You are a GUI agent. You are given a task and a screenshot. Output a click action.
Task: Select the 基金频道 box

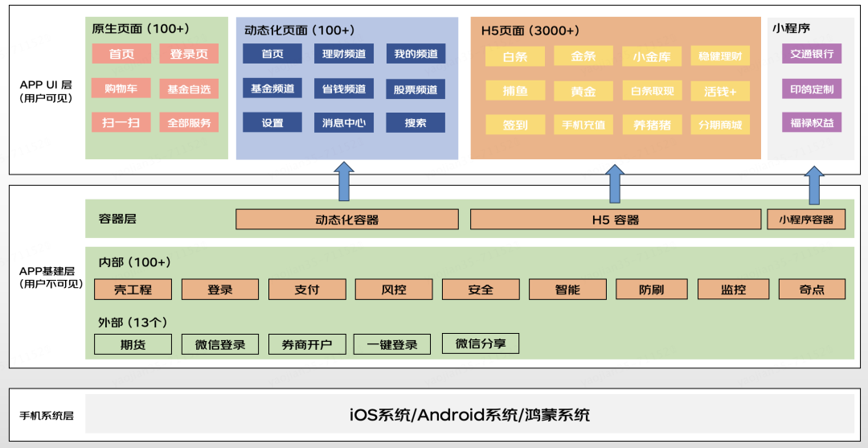point(272,88)
